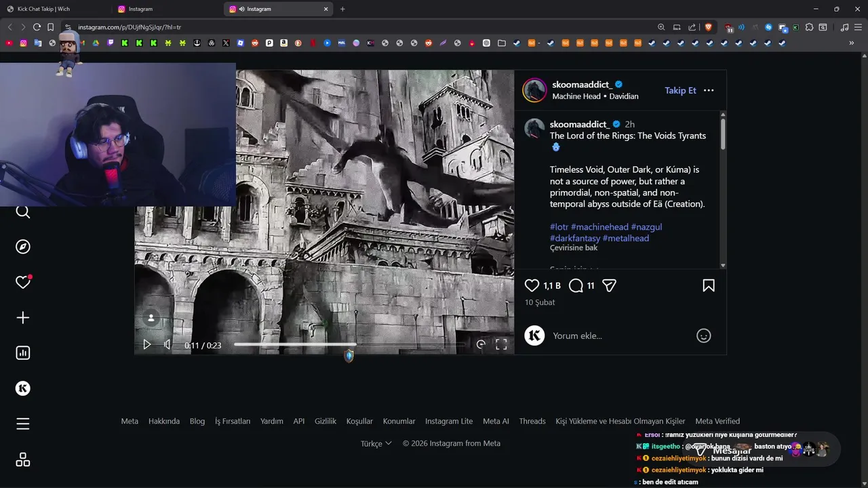Screen dimensions: 868x488
Task: Open the Meta apps grid icon
Action: 23,460
